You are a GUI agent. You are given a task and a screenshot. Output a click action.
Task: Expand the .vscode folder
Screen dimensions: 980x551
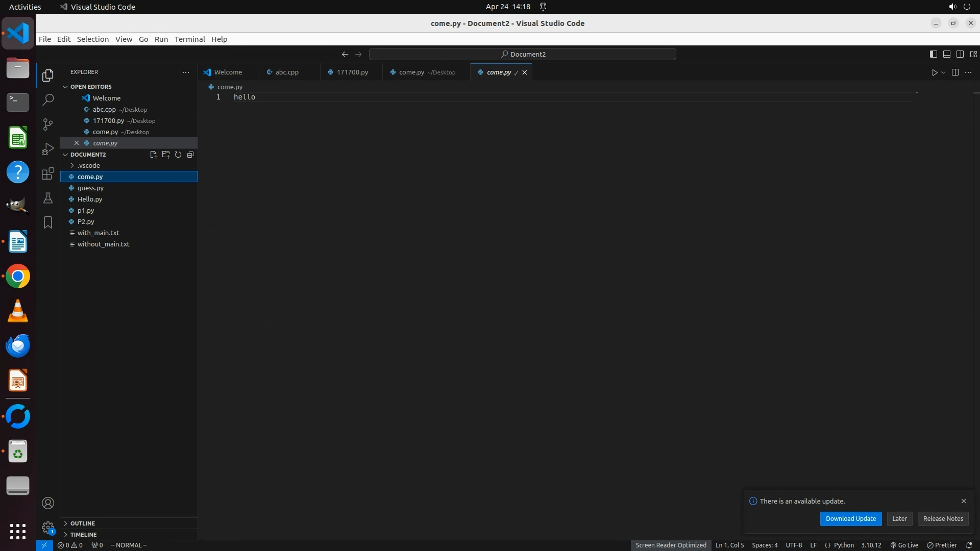tap(89, 166)
